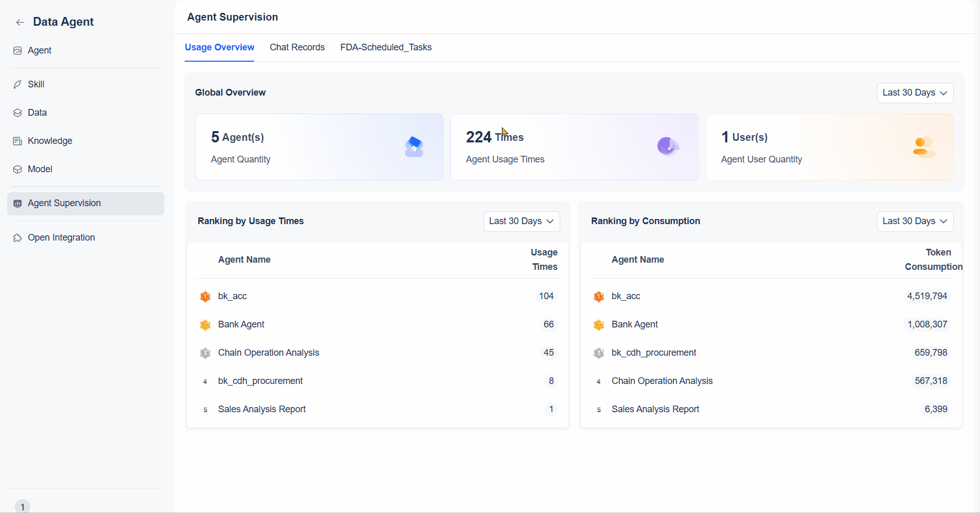Click the third-place medal beside bk_cdh_procurement consumption
Image resolution: width=980 pixels, height=513 pixels.
click(599, 353)
